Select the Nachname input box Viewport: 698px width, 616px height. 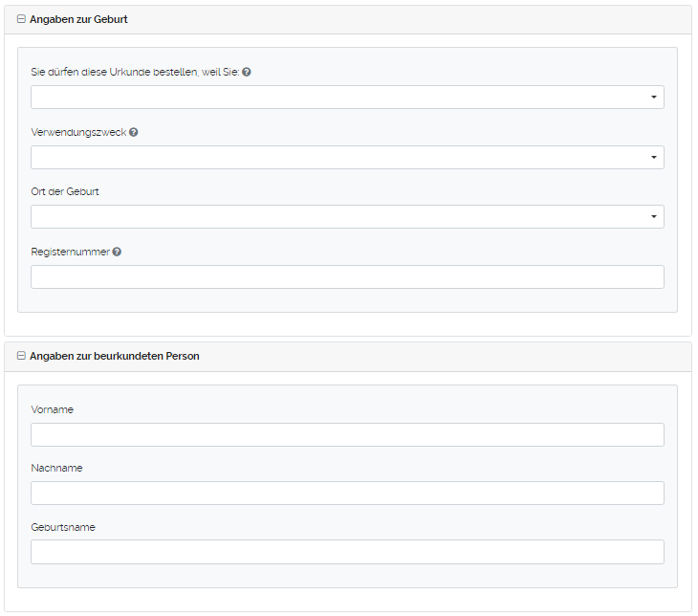click(347, 494)
